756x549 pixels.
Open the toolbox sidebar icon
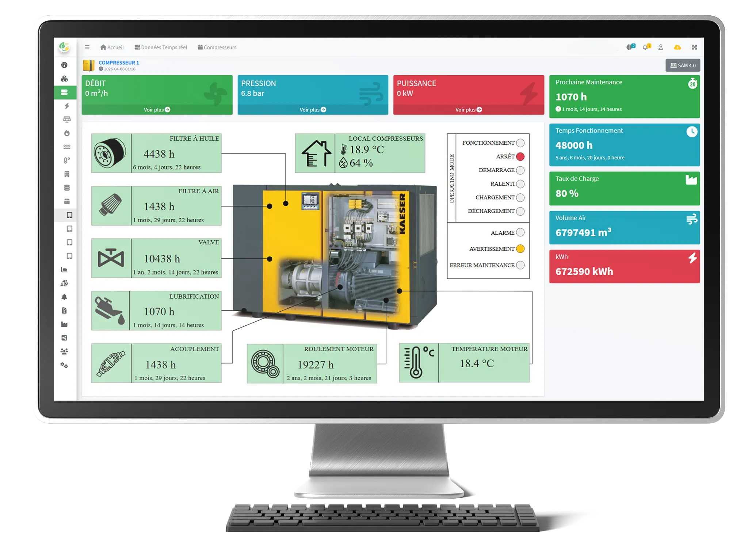point(67,201)
